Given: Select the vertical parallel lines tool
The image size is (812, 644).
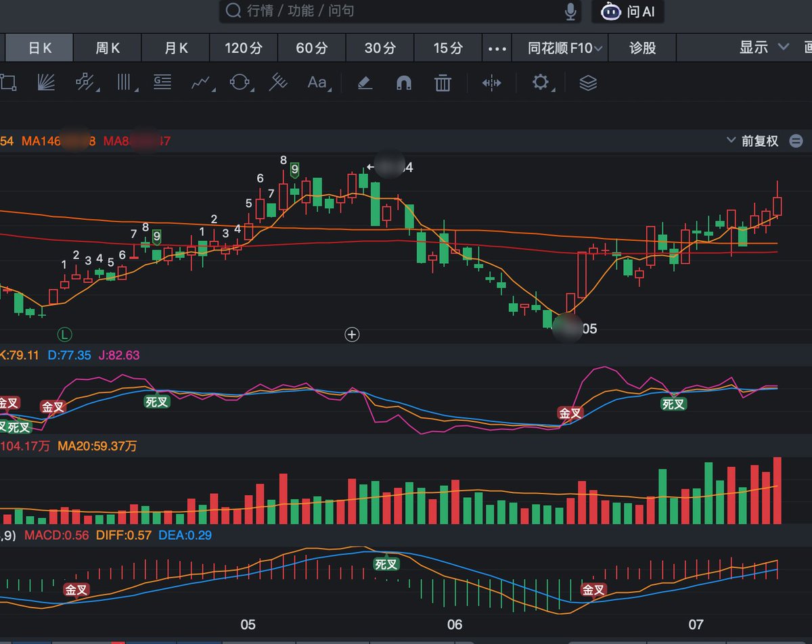Looking at the screenshot, I should click(x=125, y=83).
